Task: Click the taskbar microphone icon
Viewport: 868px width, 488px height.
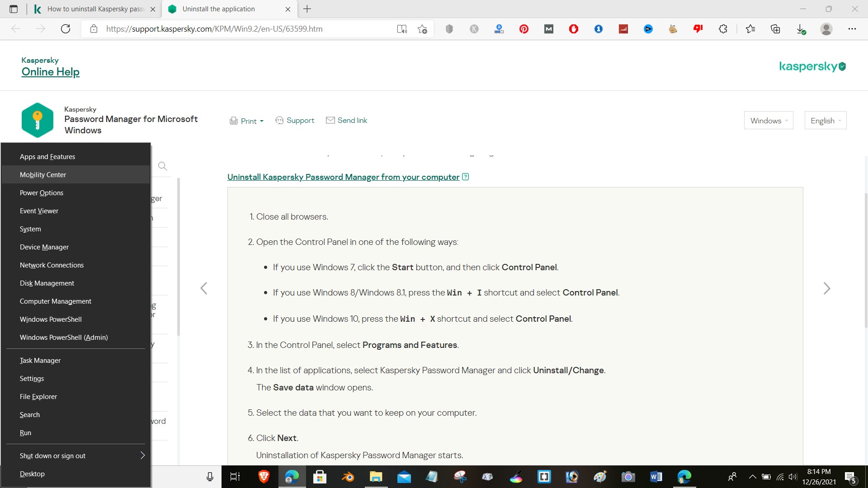Action: click(210, 477)
